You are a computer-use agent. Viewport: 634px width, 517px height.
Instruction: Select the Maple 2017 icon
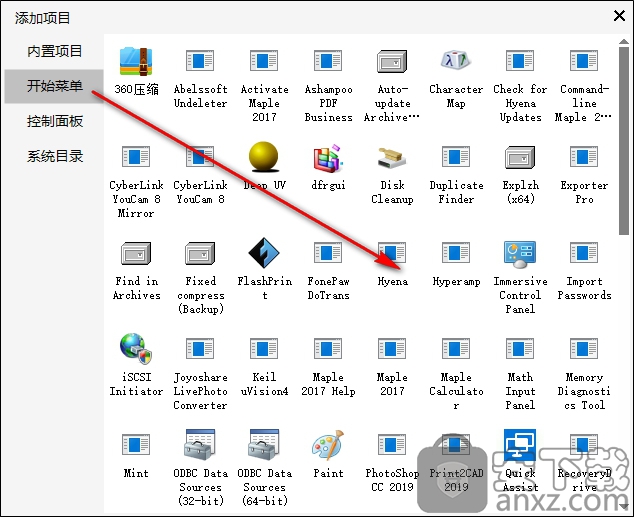[x=392, y=349]
